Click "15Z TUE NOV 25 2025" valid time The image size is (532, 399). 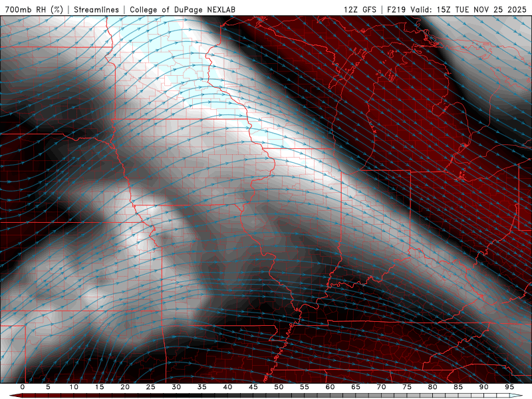[x=481, y=9]
